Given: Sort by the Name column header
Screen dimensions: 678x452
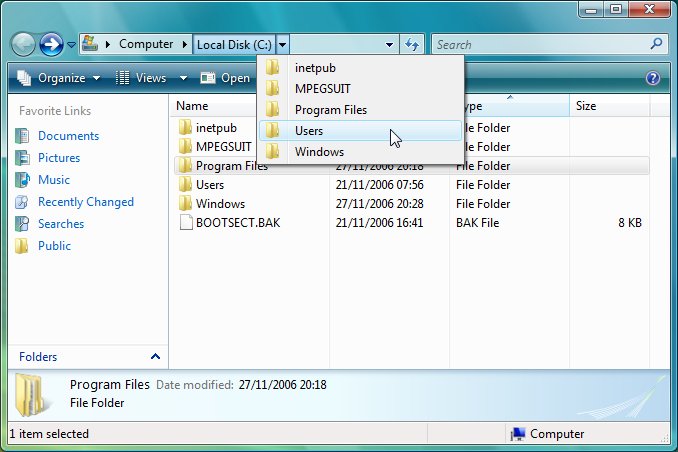Looking at the screenshot, I should (192, 106).
